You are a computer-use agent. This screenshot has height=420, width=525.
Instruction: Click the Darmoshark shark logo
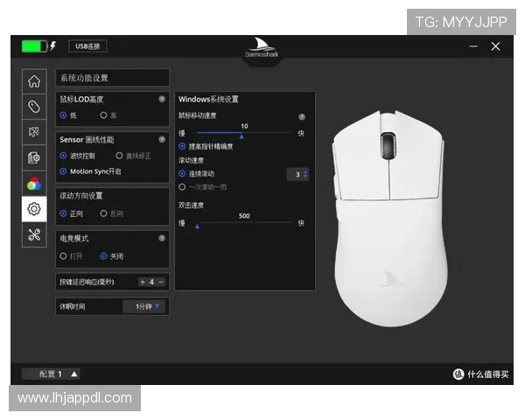coord(262,48)
